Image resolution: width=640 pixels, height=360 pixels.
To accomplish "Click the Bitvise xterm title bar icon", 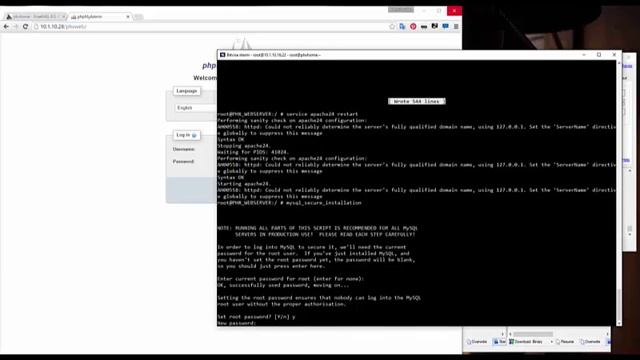I will coord(222,55).
